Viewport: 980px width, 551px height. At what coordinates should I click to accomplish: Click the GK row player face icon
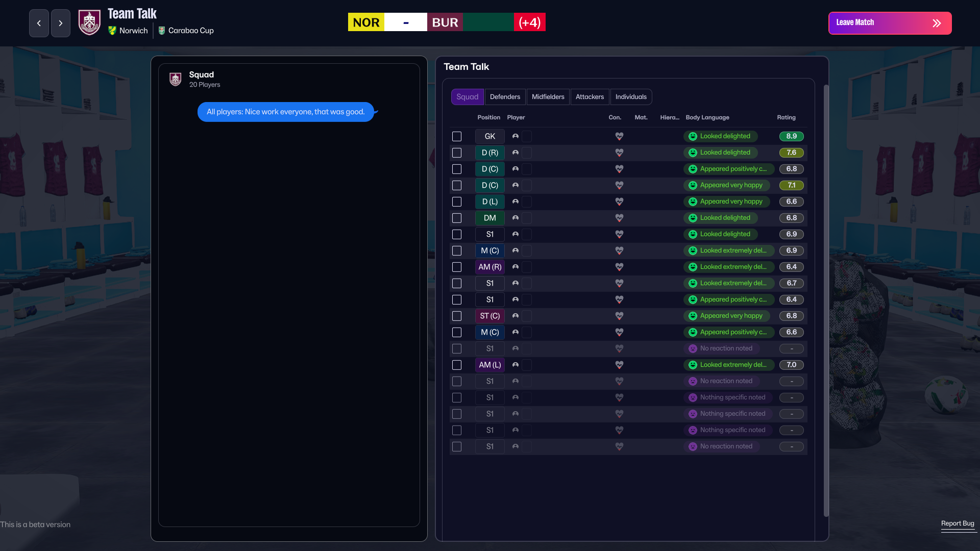pyautogui.click(x=516, y=136)
